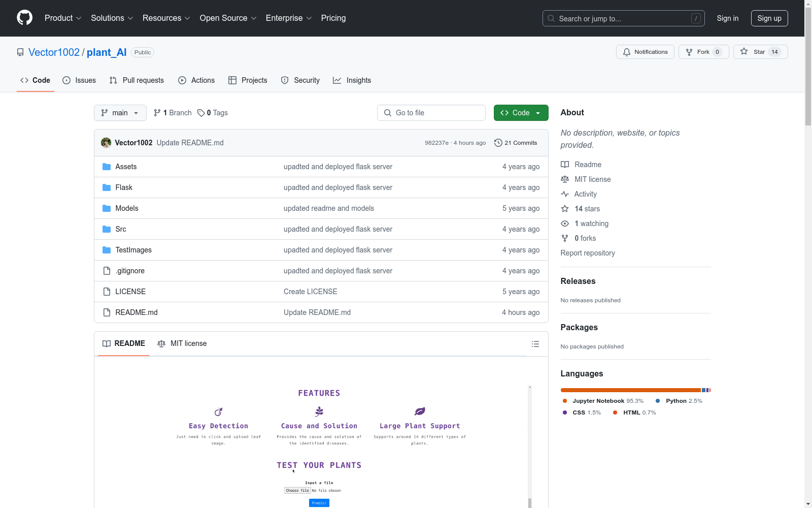Click the Report repository link

click(588, 253)
